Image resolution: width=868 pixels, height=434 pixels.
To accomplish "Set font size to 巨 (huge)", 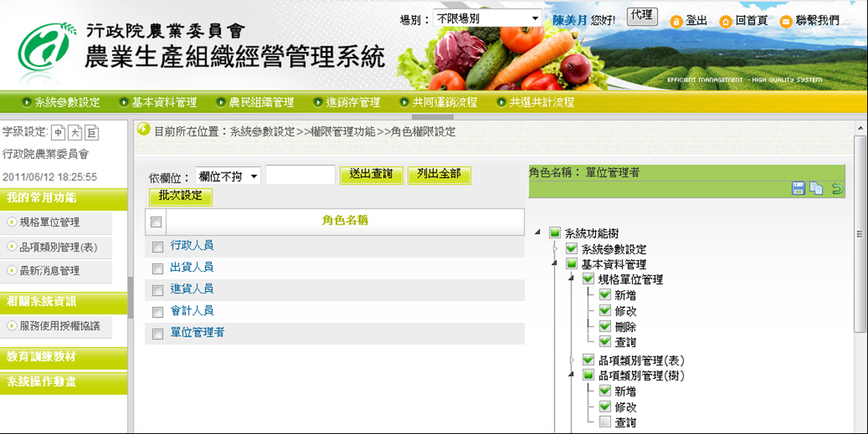I will coord(92,133).
